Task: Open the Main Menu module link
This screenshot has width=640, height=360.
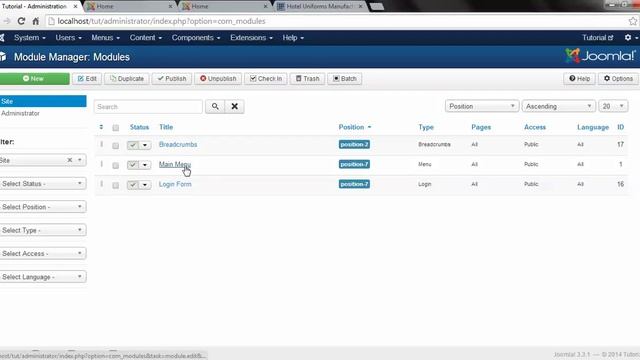Action: (x=175, y=164)
